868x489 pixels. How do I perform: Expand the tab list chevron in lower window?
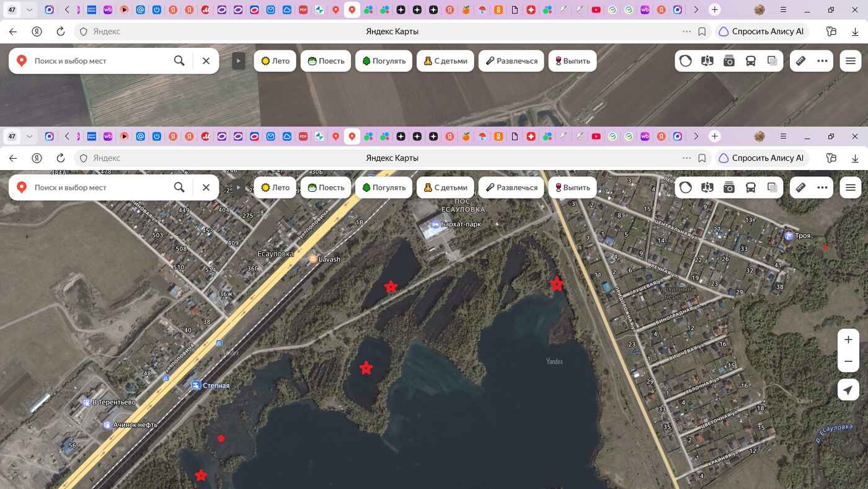29,136
